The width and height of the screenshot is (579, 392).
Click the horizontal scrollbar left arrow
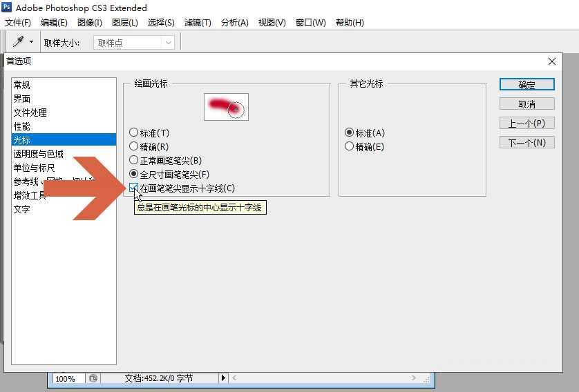(235, 378)
